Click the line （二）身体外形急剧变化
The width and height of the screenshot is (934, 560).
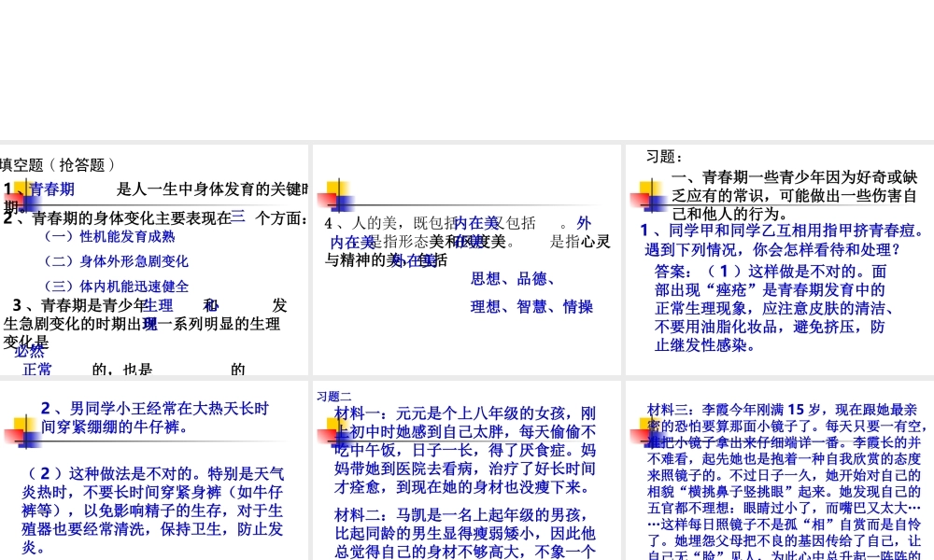116,261
